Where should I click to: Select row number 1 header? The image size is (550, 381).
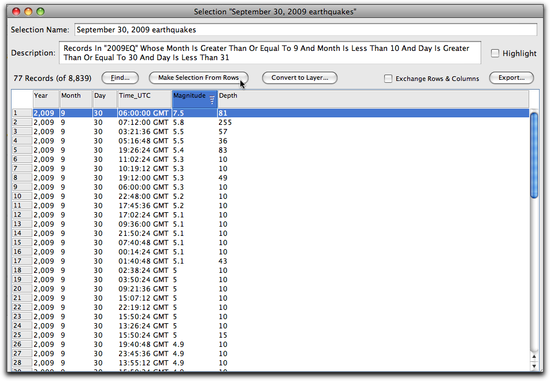[22, 113]
